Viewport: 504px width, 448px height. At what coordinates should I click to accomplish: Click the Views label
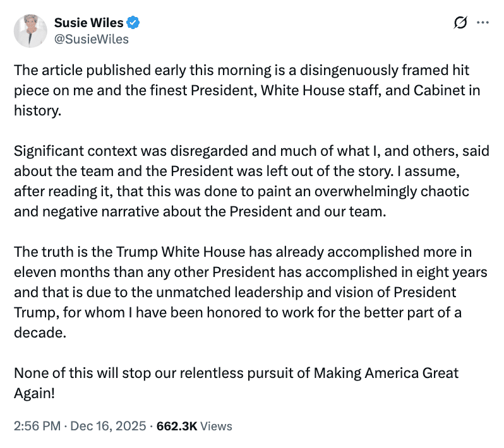point(217,426)
